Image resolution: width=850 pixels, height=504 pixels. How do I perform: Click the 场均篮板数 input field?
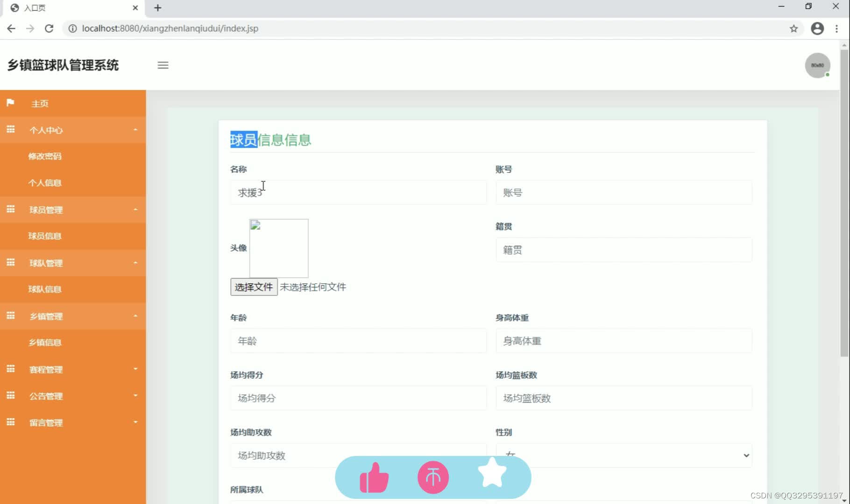624,398
